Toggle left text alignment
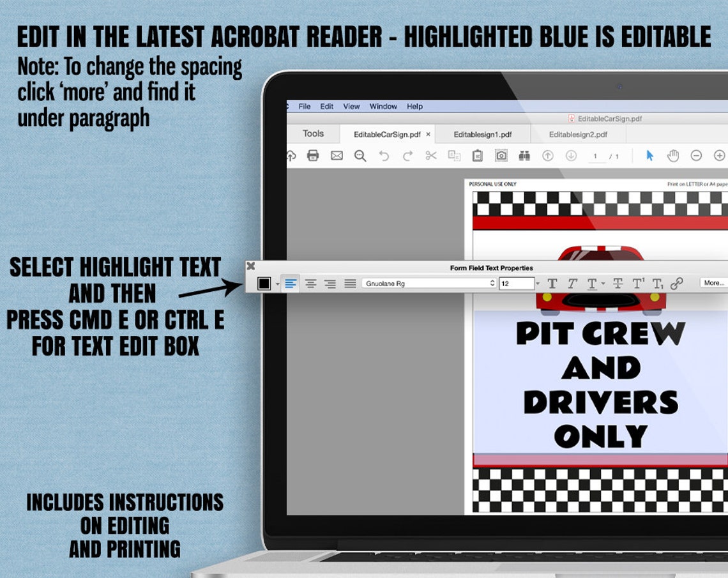The width and height of the screenshot is (728, 578). tap(291, 284)
